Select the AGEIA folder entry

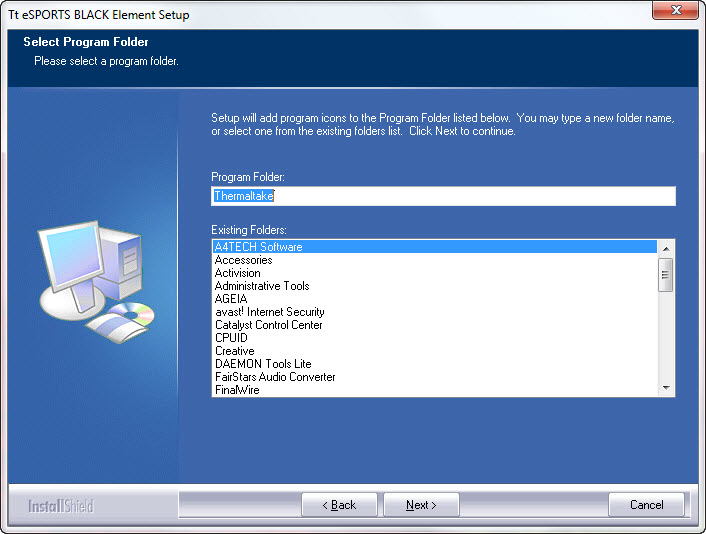[x=434, y=299]
